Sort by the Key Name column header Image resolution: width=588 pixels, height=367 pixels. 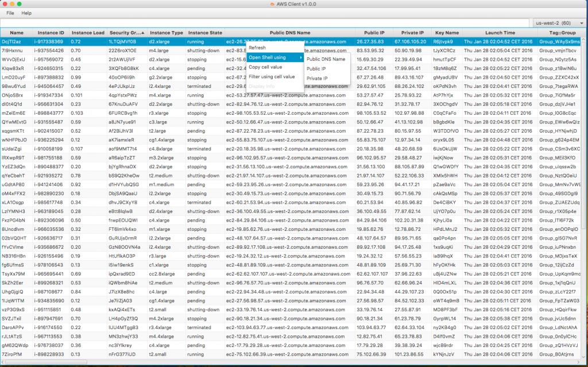click(x=447, y=33)
